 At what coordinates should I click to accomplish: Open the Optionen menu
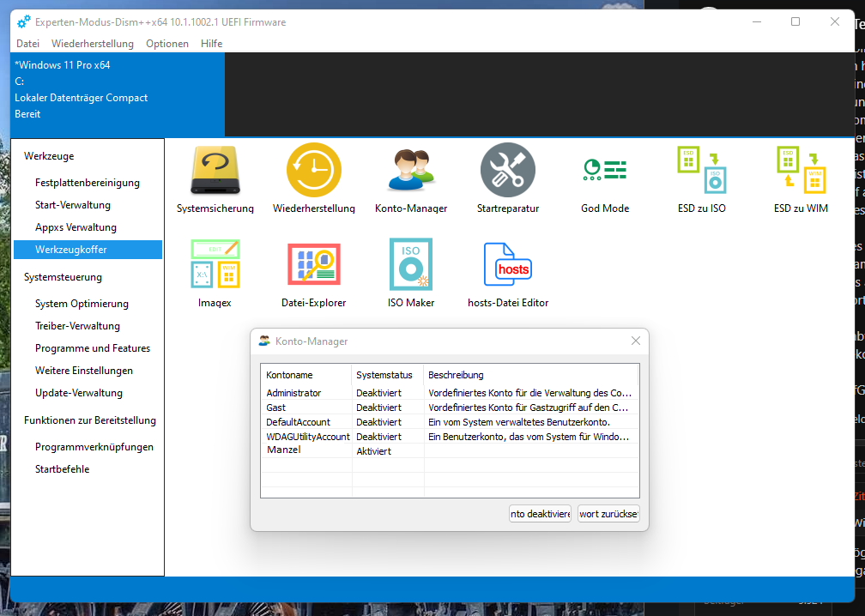pos(167,44)
